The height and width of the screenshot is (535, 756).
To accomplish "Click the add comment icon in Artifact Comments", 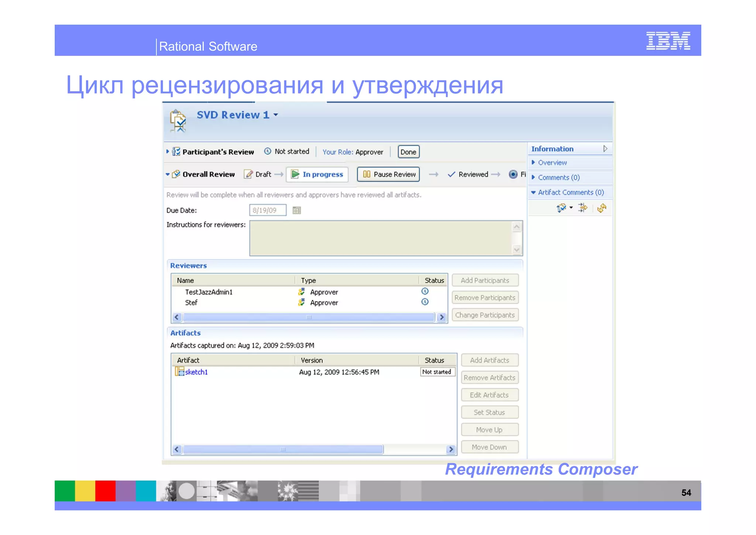I will coord(561,208).
